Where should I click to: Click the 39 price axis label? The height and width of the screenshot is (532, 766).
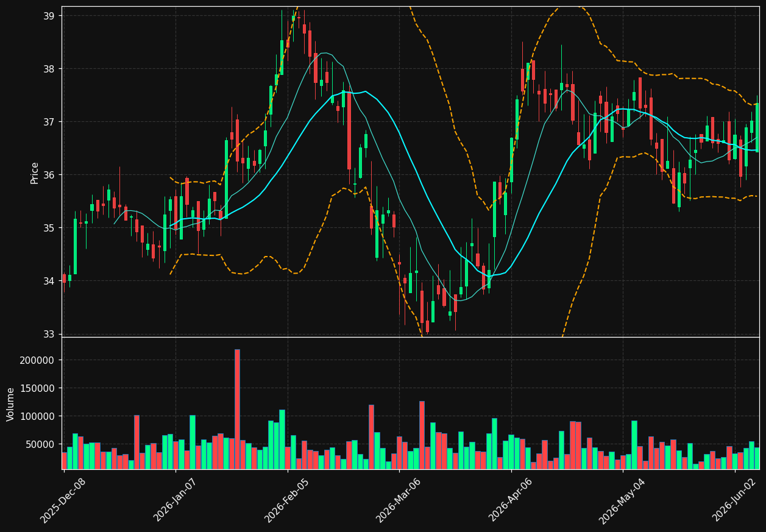pos(50,16)
